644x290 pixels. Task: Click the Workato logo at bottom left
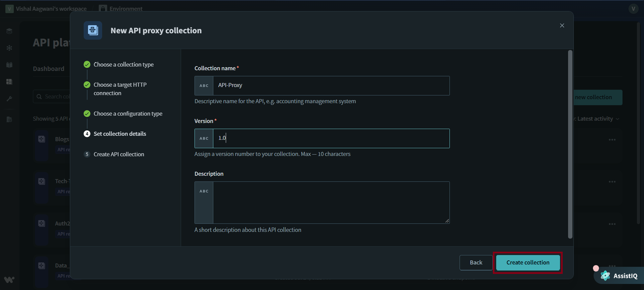point(9,280)
